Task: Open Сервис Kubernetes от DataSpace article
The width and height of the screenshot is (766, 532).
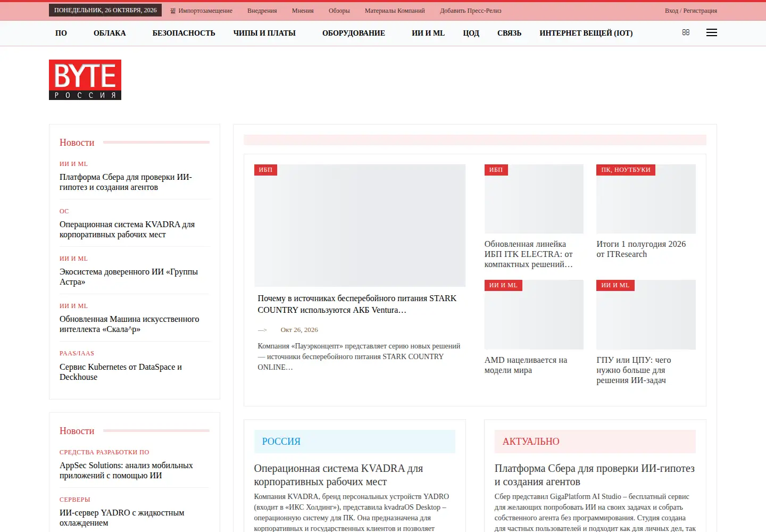Action: pyautogui.click(x=121, y=372)
